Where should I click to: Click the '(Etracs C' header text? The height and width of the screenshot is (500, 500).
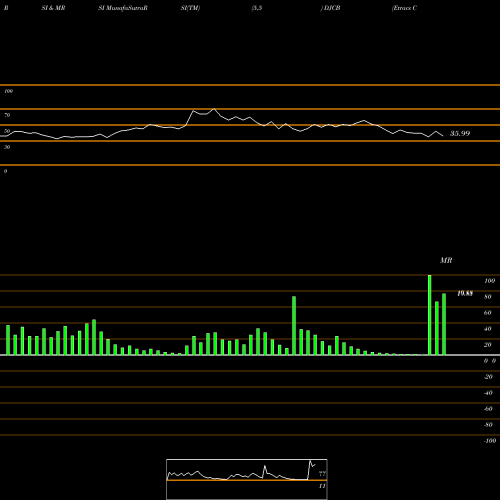click(x=404, y=8)
